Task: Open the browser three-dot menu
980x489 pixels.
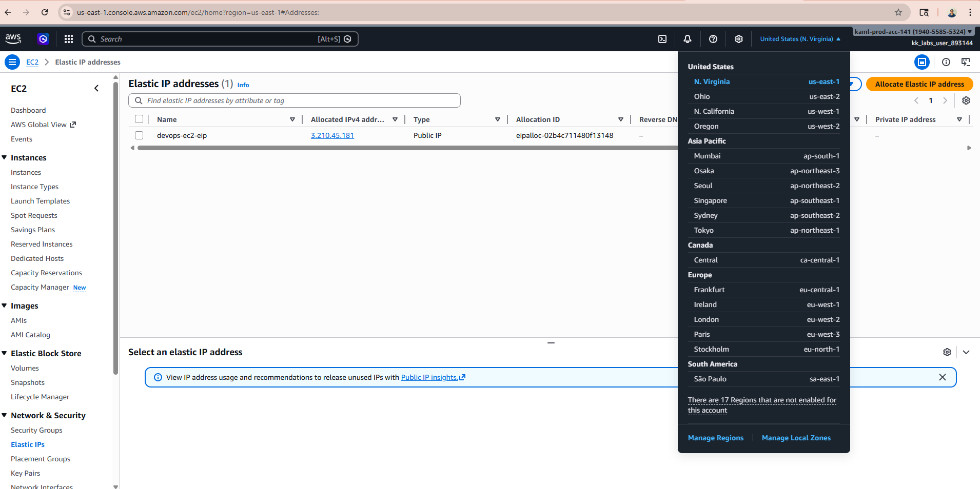Action: (x=970, y=12)
